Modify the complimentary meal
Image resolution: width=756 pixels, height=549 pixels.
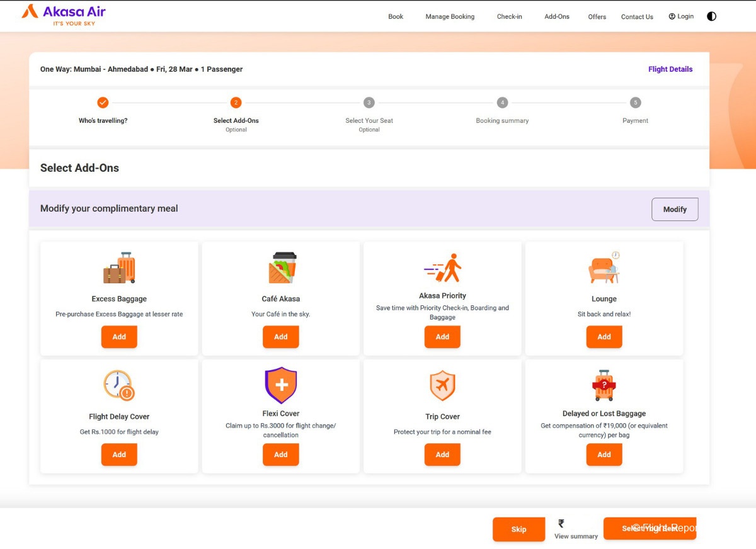click(675, 209)
